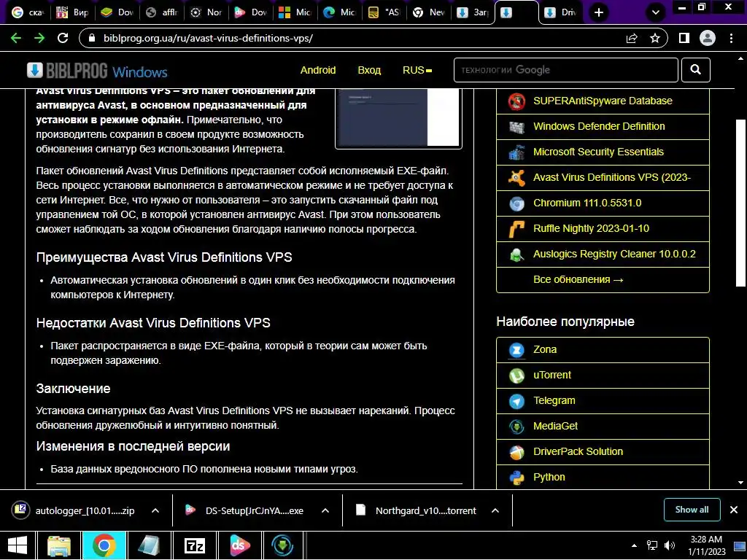Open the browser side panel icon
The image size is (747, 560).
684,38
